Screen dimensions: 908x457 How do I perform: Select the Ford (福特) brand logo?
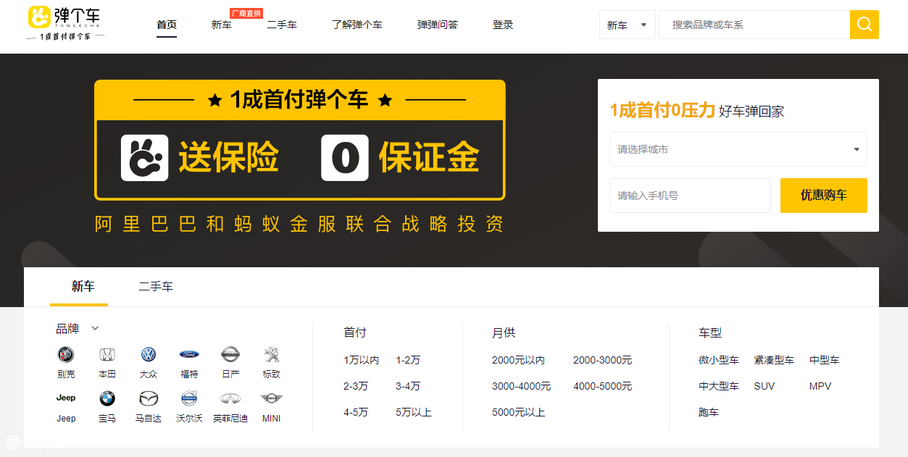(189, 354)
